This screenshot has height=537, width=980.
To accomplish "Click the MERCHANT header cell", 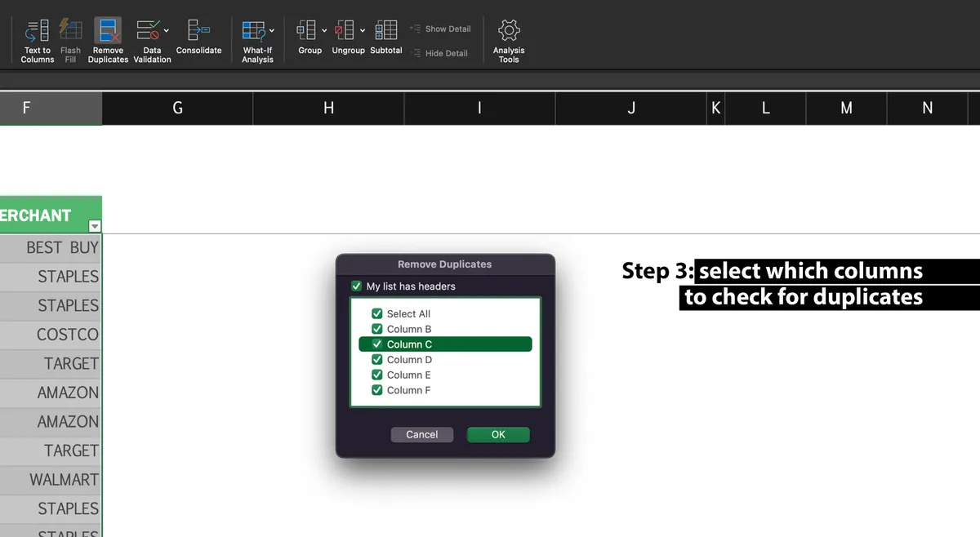I will 51,215.
